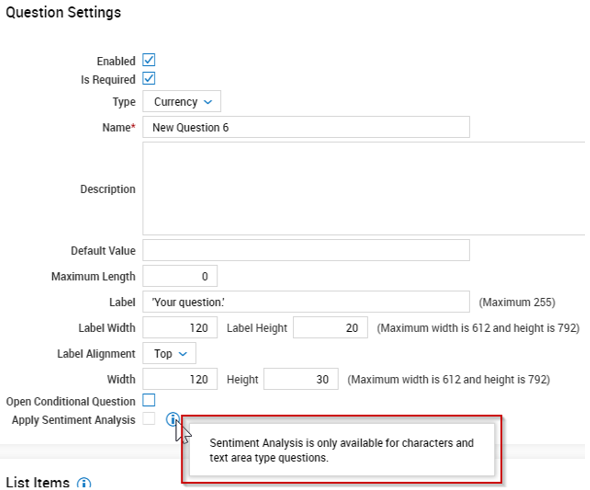This screenshot has width=590, height=490.
Task: Select the Height field showing 30
Action: [x=301, y=379]
